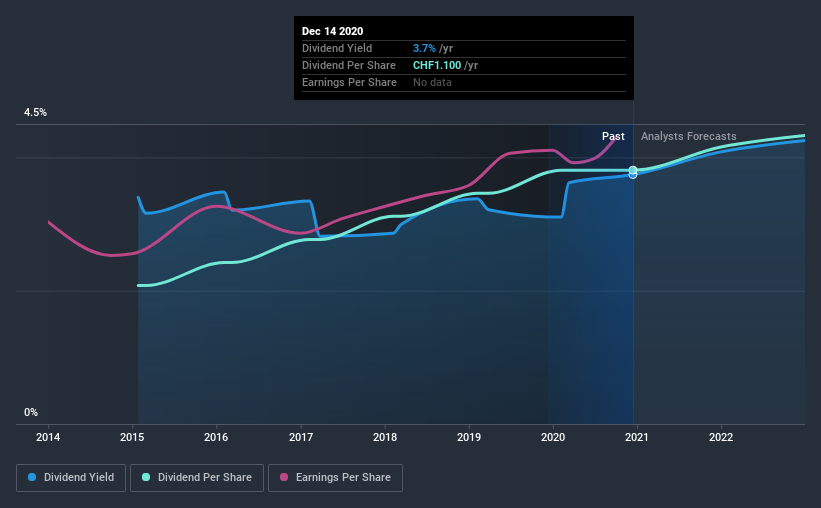Click the 2021 x-axis label
The height and width of the screenshot is (508, 821).
point(637,437)
